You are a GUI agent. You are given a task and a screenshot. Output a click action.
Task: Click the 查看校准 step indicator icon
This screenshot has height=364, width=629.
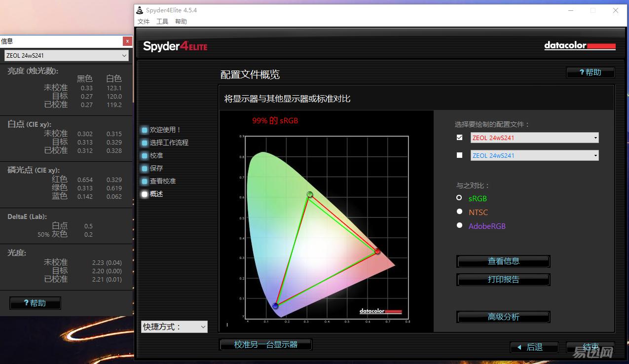(x=145, y=181)
